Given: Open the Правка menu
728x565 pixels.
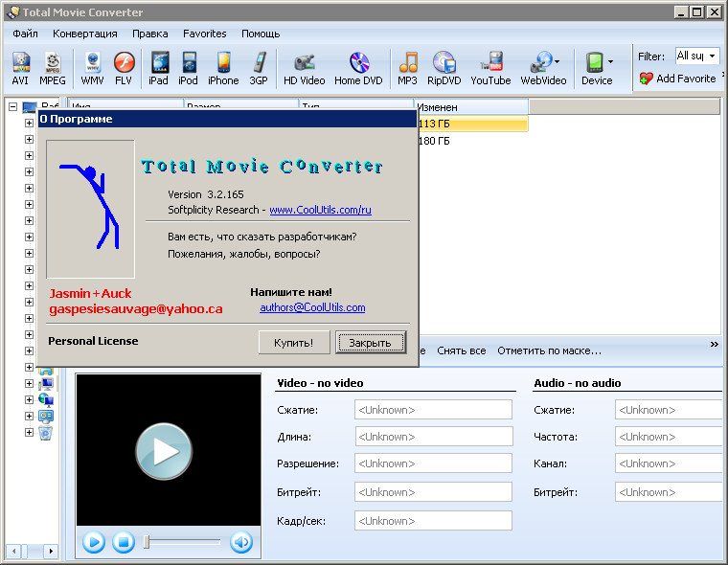Looking at the screenshot, I should tap(150, 34).
